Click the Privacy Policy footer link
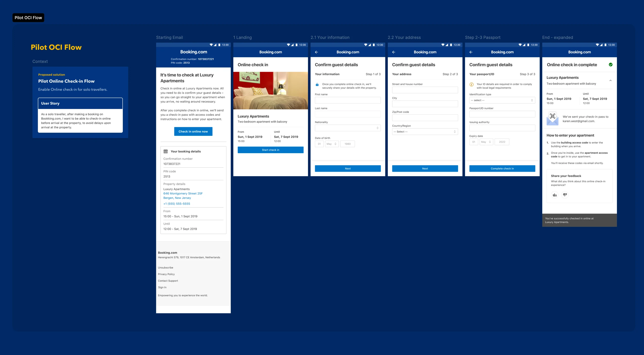 tap(166, 274)
